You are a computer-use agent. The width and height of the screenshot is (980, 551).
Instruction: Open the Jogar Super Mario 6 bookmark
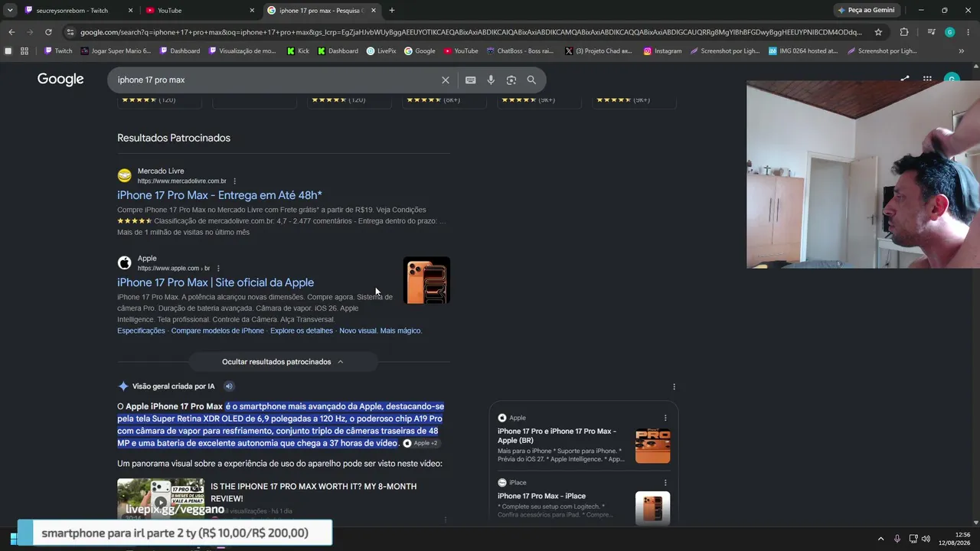(x=117, y=51)
